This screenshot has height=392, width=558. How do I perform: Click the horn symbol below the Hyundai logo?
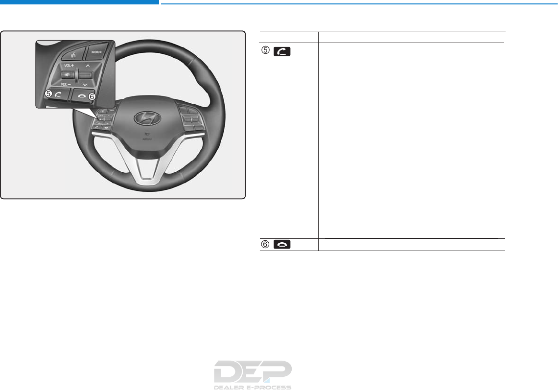pos(147,134)
